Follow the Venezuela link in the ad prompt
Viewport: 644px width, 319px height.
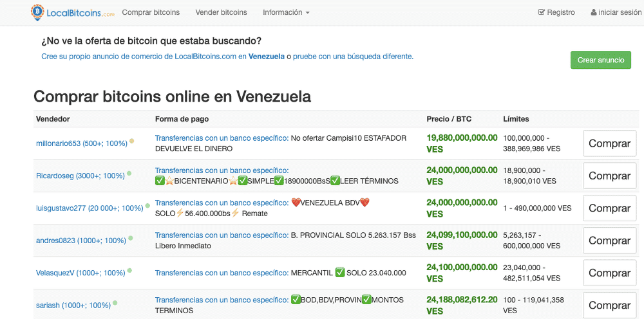[267, 57]
